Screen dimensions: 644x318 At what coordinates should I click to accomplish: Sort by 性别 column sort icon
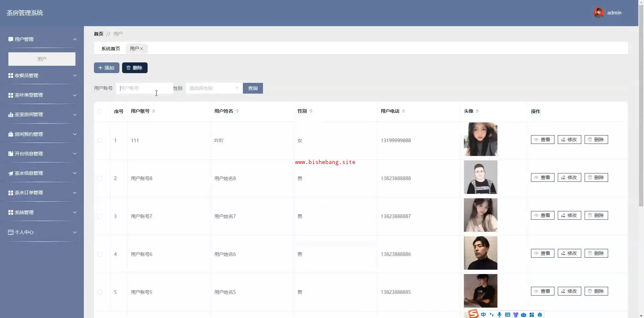pyautogui.click(x=311, y=111)
